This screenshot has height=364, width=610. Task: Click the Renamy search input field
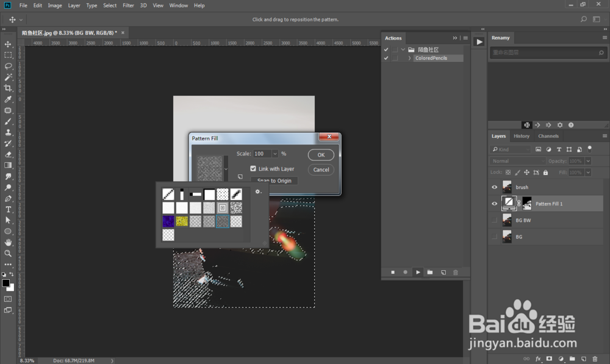548,52
